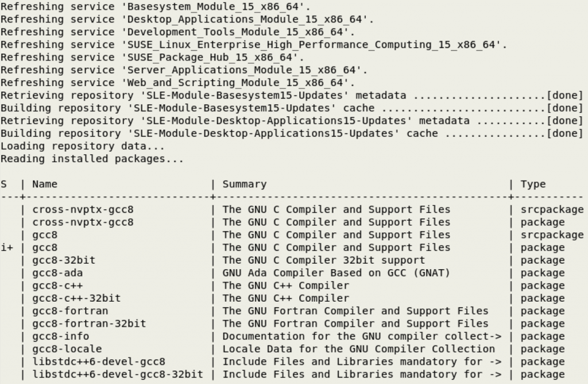The image size is (588, 384).
Task: Select the i+ installed status marker
Action: point(7,247)
